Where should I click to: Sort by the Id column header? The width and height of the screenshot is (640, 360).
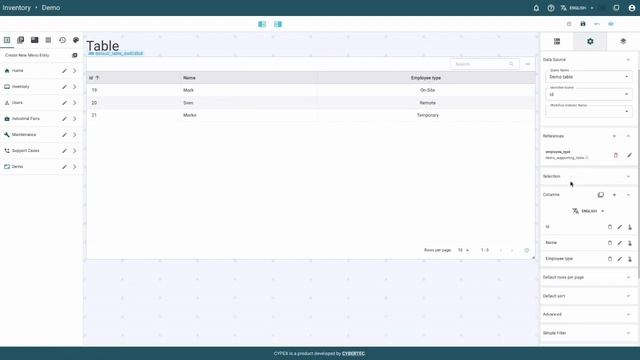(94, 78)
